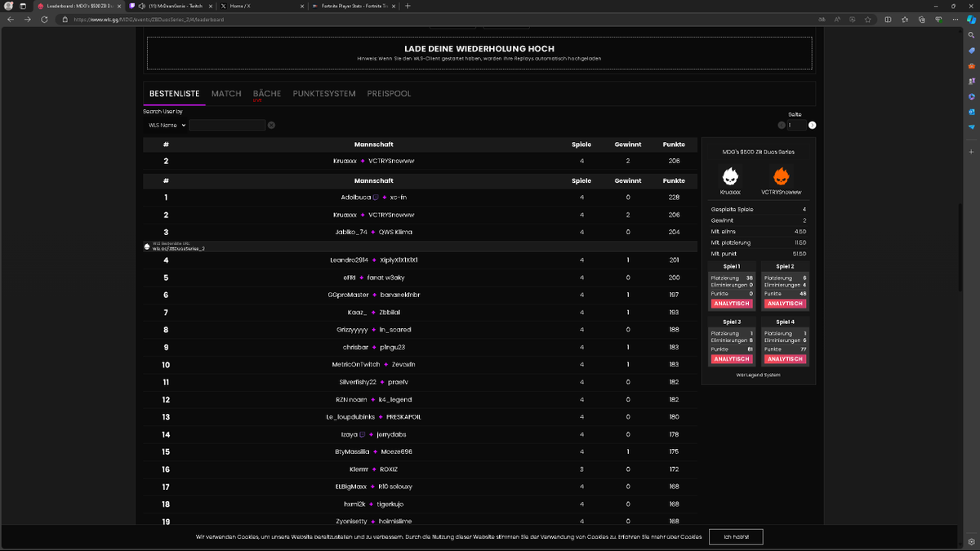This screenshot has width=980, height=551.
Task: Switch to the Home / X tab
Action: click(x=261, y=6)
